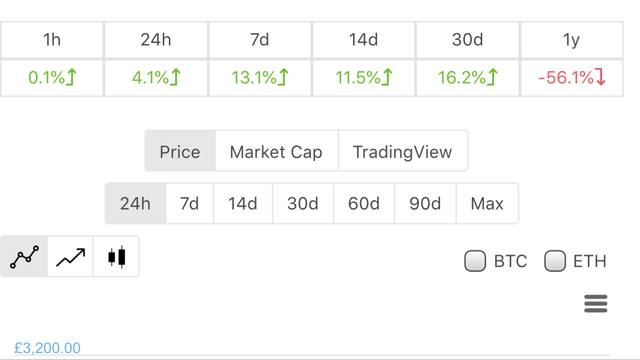Select the 24h chart range
The image size is (640, 360).
pos(136,203)
